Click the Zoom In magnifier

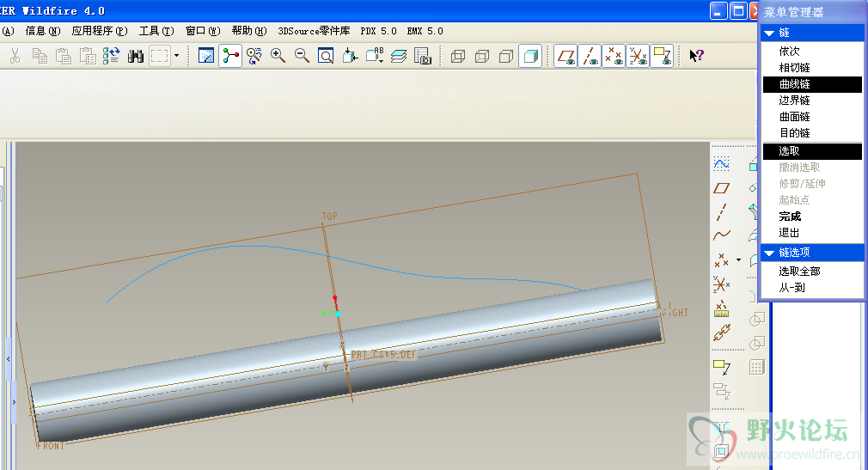pyautogui.click(x=278, y=56)
